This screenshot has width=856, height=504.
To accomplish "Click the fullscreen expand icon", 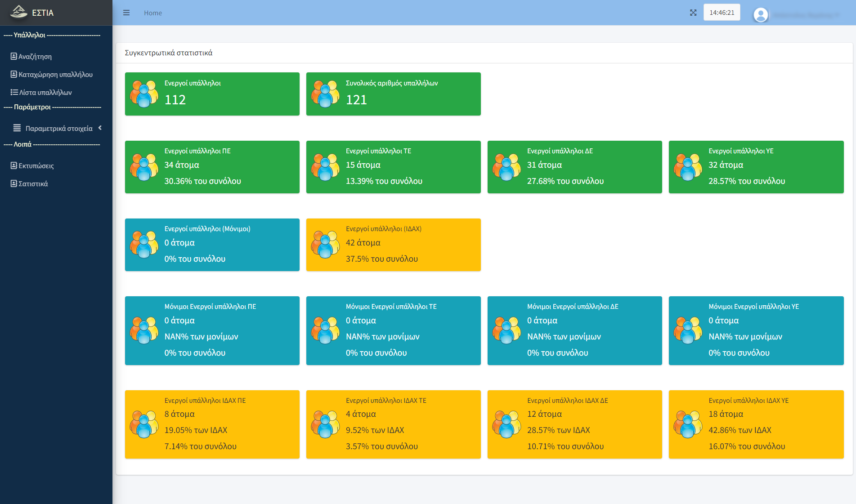I will [693, 13].
